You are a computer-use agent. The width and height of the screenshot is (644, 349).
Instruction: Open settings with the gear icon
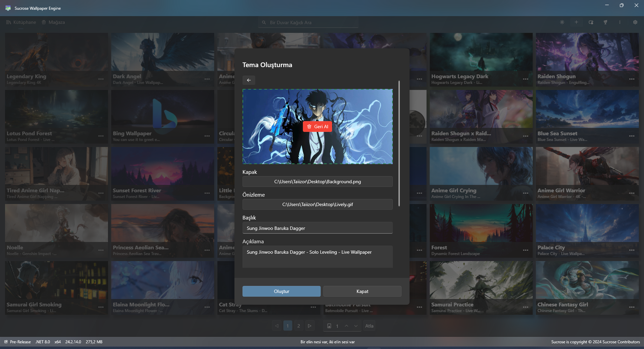[x=635, y=22]
